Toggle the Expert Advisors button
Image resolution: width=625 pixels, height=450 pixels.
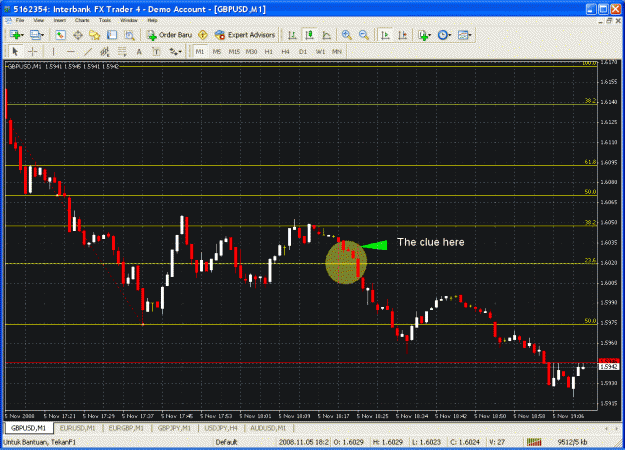pos(245,35)
